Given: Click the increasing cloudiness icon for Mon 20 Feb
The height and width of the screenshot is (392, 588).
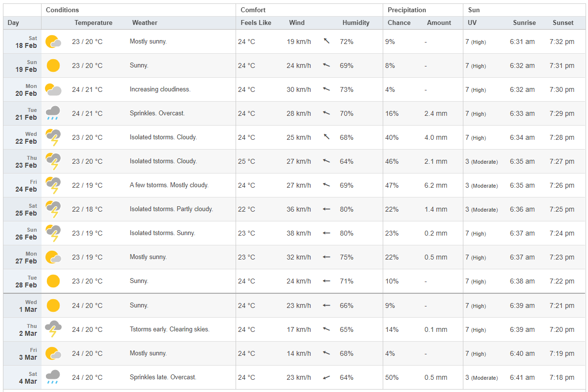Looking at the screenshot, I should coord(53,89).
